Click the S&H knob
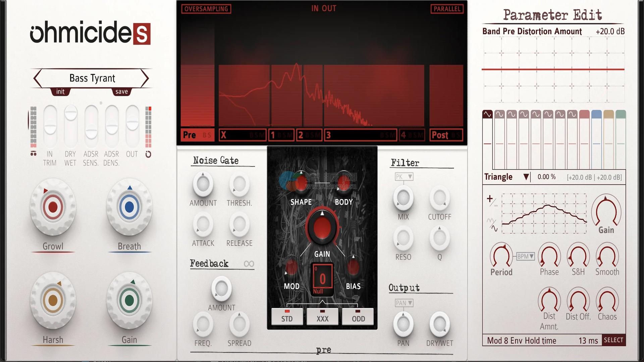Screen dimensions: 644x362 point(578,255)
